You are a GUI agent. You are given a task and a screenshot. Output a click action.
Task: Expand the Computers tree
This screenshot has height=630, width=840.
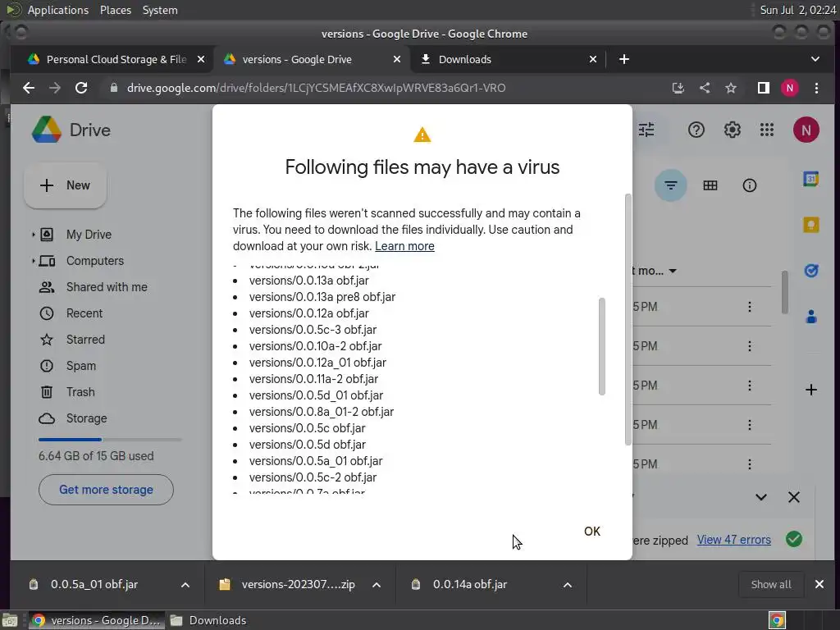(x=33, y=261)
